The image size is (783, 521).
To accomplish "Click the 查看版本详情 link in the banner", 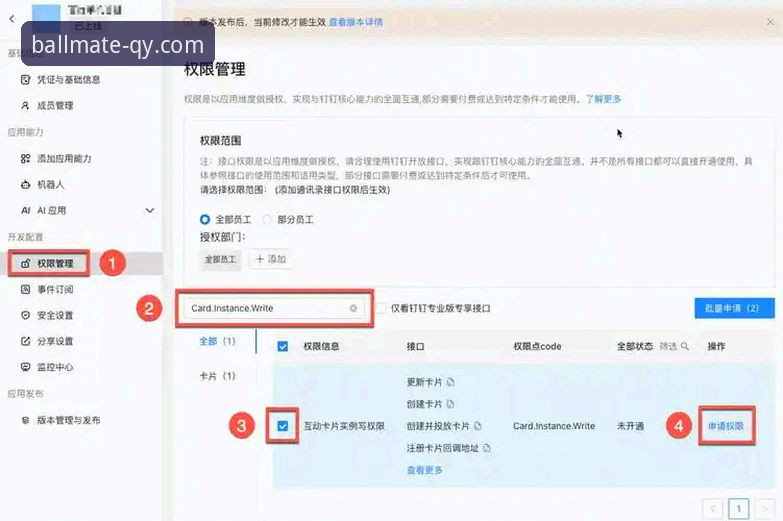I will (356, 22).
